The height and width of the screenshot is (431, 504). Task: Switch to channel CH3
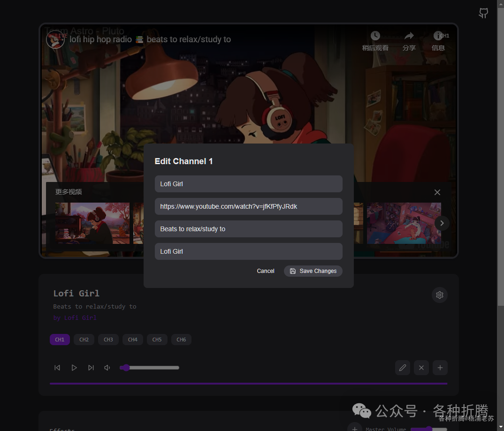click(x=108, y=340)
